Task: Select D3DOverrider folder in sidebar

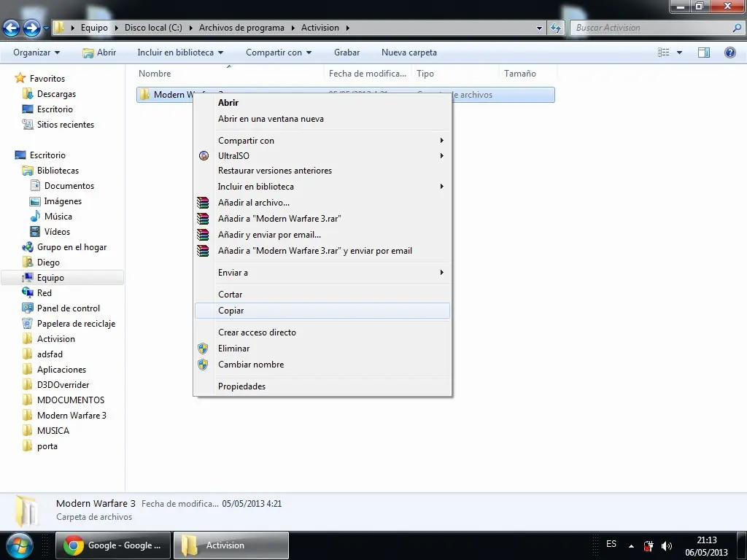Action: [63, 385]
